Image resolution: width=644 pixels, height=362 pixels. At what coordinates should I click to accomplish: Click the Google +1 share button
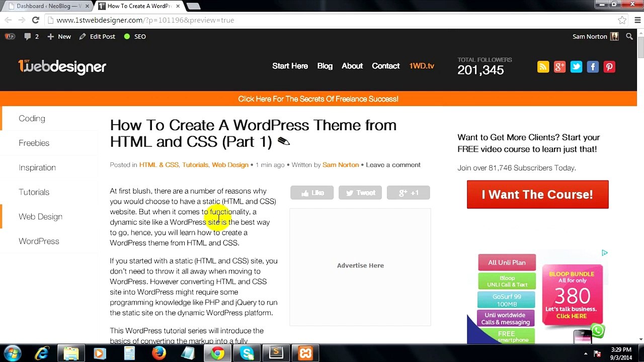click(409, 193)
